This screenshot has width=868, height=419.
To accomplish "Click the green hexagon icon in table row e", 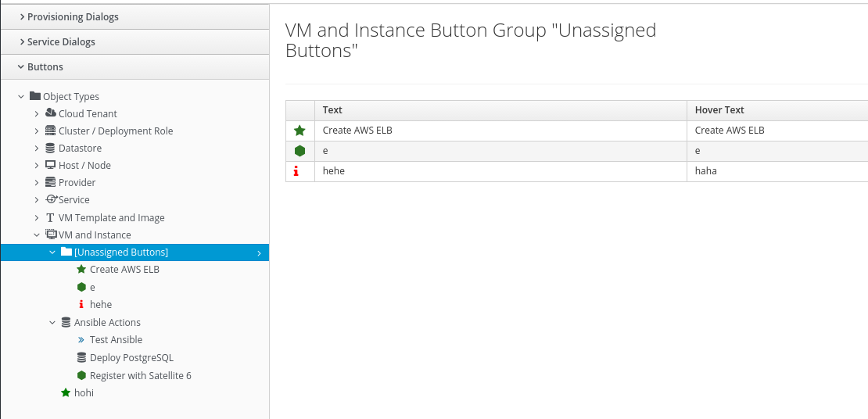I will 299,151.
